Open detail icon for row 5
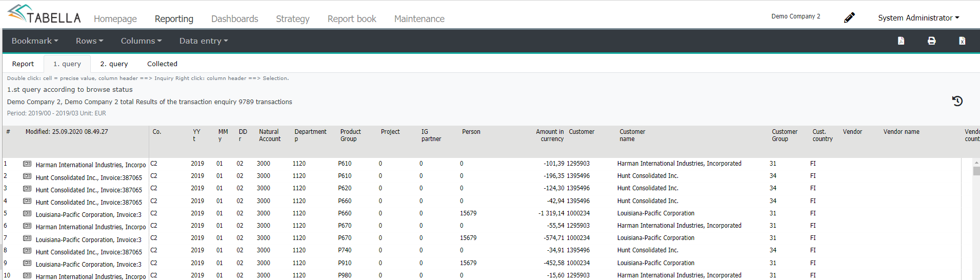 click(x=27, y=214)
